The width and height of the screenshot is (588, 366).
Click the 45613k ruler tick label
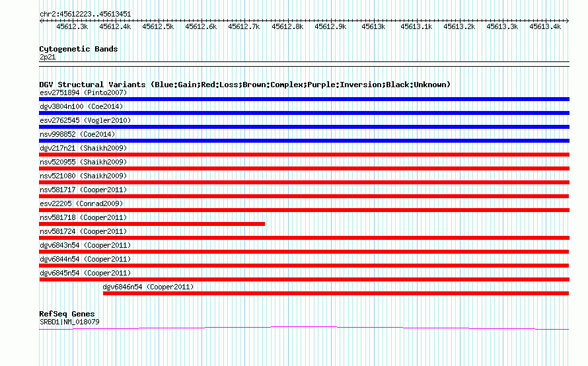(373, 26)
